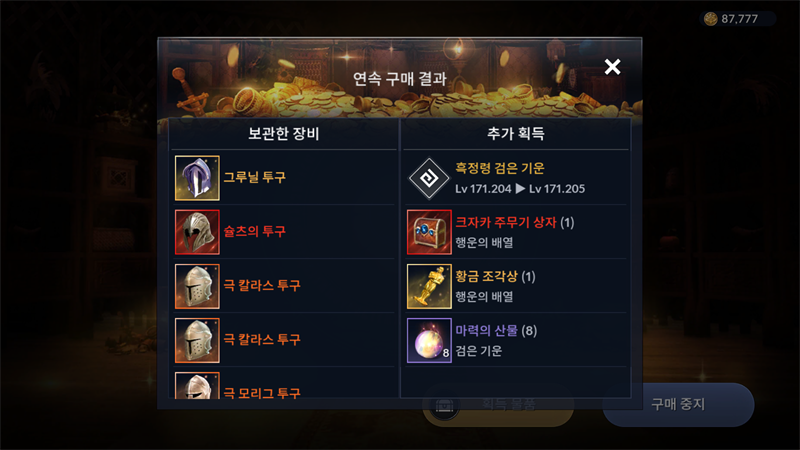Click the 그루닐 투구 item name
Screen dimensions: 800x450
pos(255,177)
